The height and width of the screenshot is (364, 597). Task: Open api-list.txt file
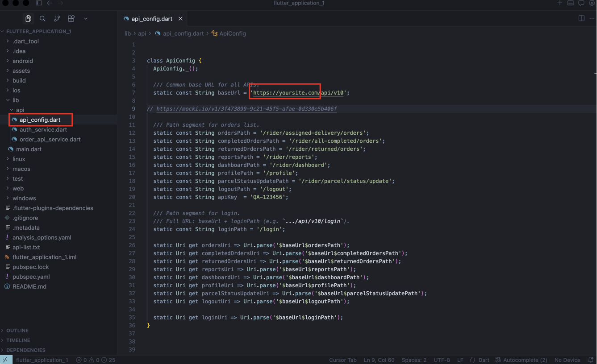26,247
